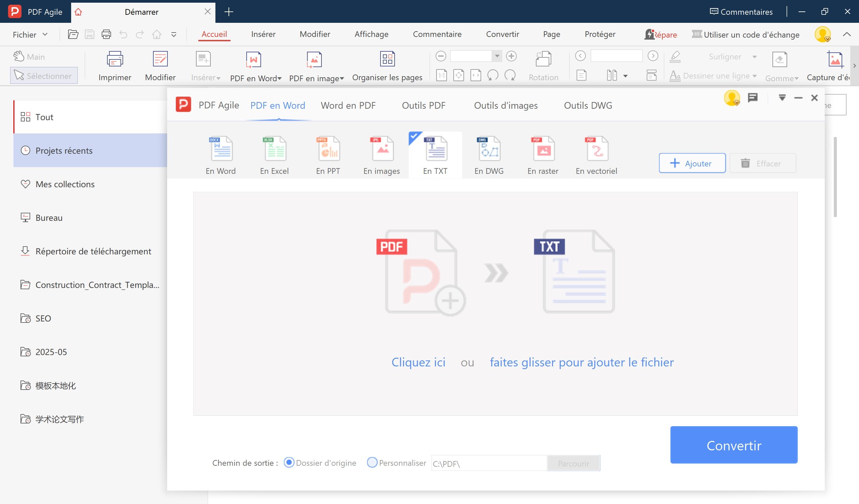Go to next page arrow icon
Viewport: 859px width, 504px height.
coord(653,56)
